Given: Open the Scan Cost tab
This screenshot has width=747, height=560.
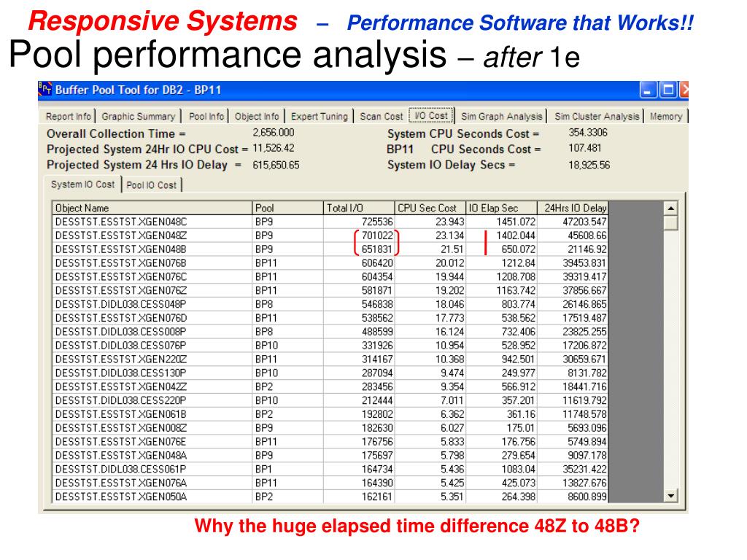Looking at the screenshot, I should click(x=381, y=117).
